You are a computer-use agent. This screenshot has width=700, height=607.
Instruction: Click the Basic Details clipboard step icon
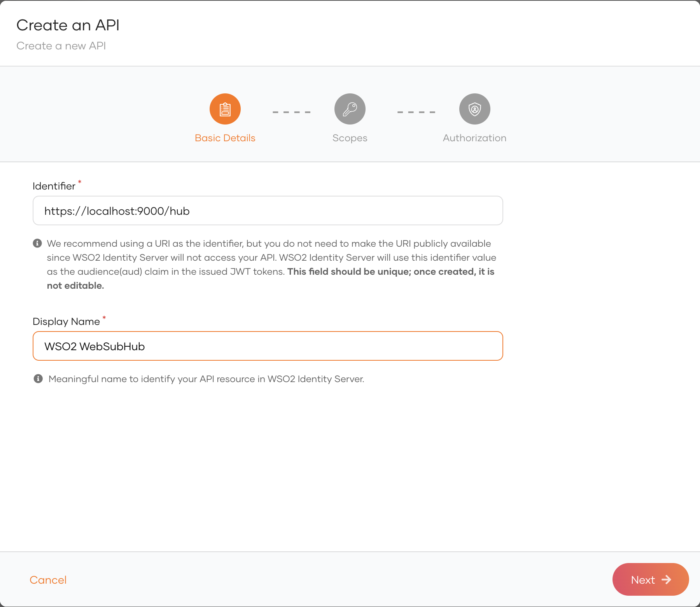[225, 109]
